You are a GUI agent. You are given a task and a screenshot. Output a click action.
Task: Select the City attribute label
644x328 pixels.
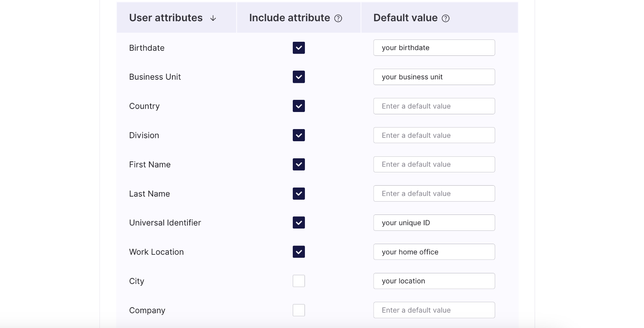(136, 281)
